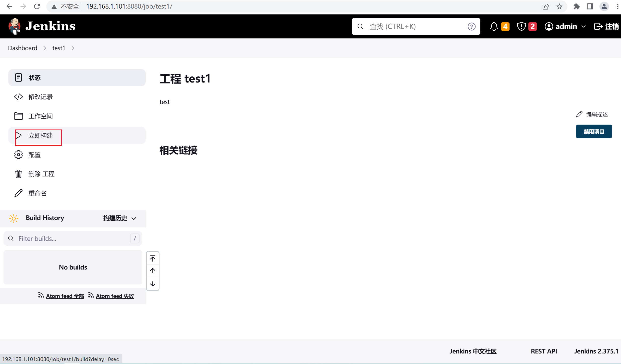Focus the Filter builds input field
This screenshot has width=621, height=364.
tap(73, 238)
